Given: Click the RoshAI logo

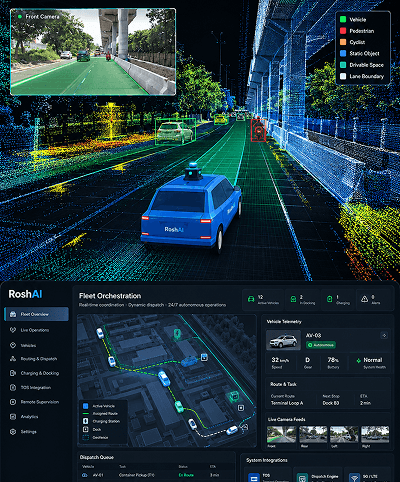Looking at the screenshot, I should [25, 294].
